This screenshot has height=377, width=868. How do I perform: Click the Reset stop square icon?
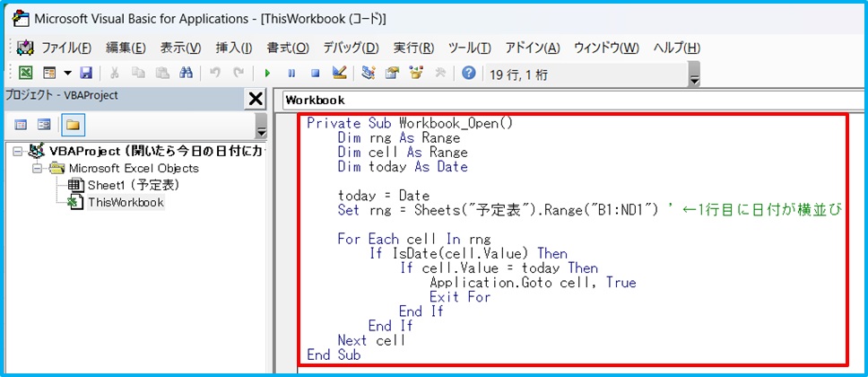click(x=315, y=74)
